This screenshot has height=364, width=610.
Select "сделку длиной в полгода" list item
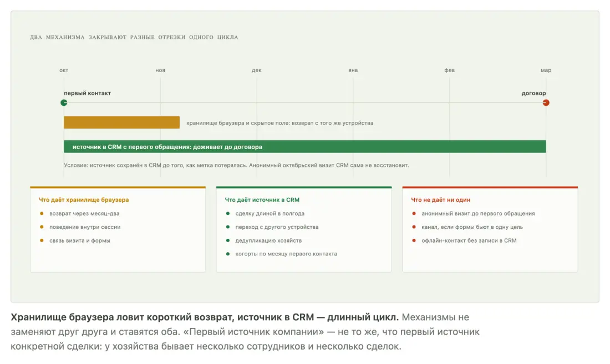click(270, 213)
